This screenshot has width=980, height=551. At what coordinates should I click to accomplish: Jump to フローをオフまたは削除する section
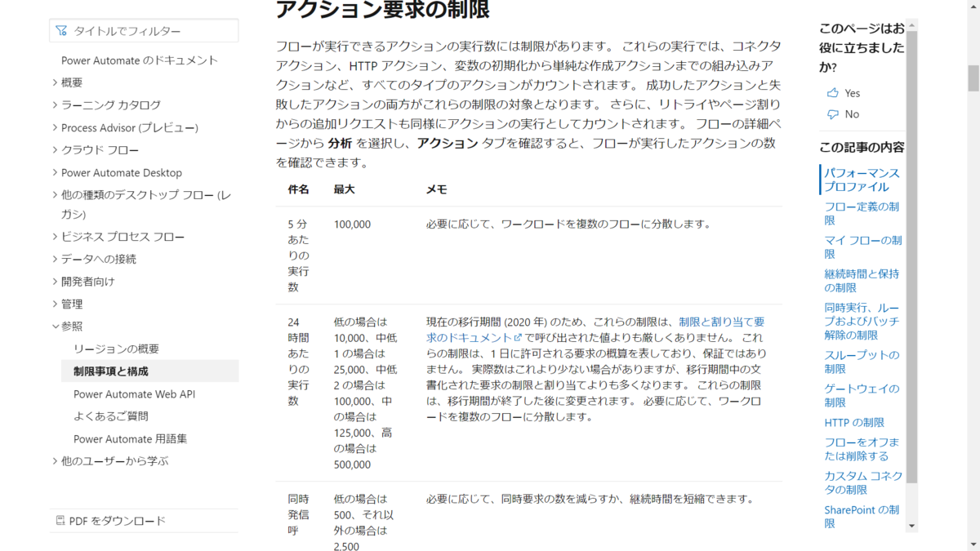(x=862, y=449)
